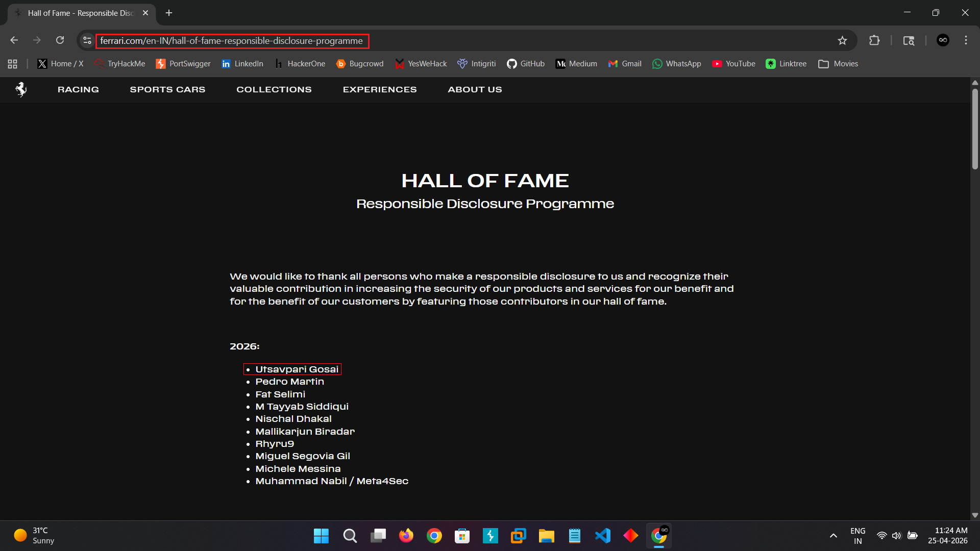Open TryHackMe bookmark
Screen dimensions: 980x551
pos(120,64)
